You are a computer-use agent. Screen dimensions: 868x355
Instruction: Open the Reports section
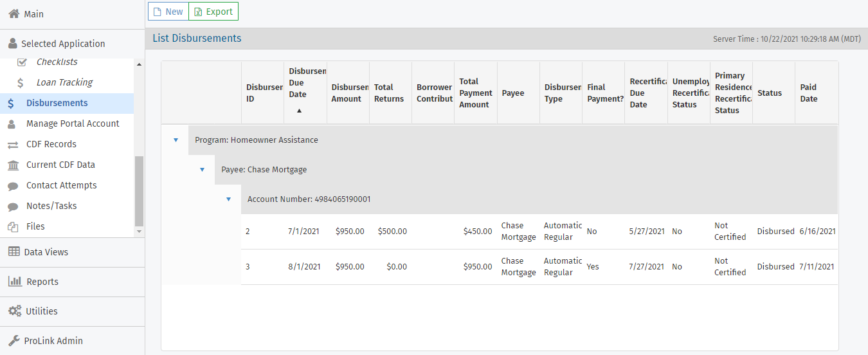72,282
